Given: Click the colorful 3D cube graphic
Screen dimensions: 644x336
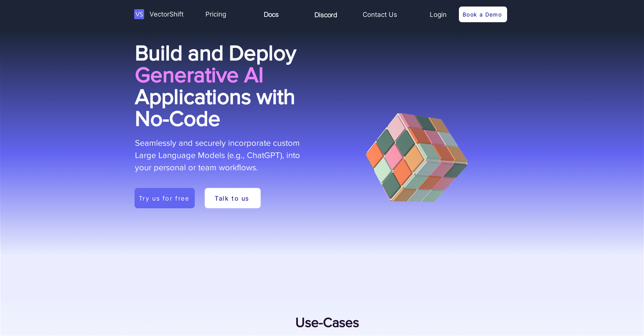Looking at the screenshot, I should click(x=417, y=158).
